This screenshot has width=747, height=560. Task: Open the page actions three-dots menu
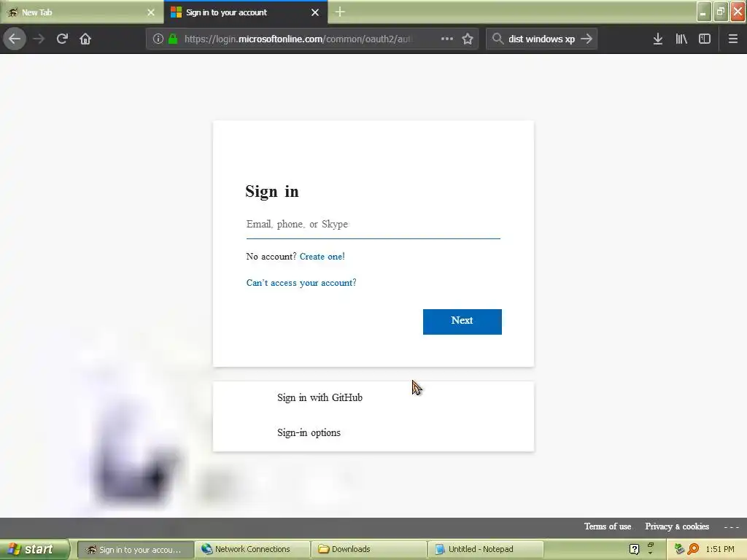(447, 39)
